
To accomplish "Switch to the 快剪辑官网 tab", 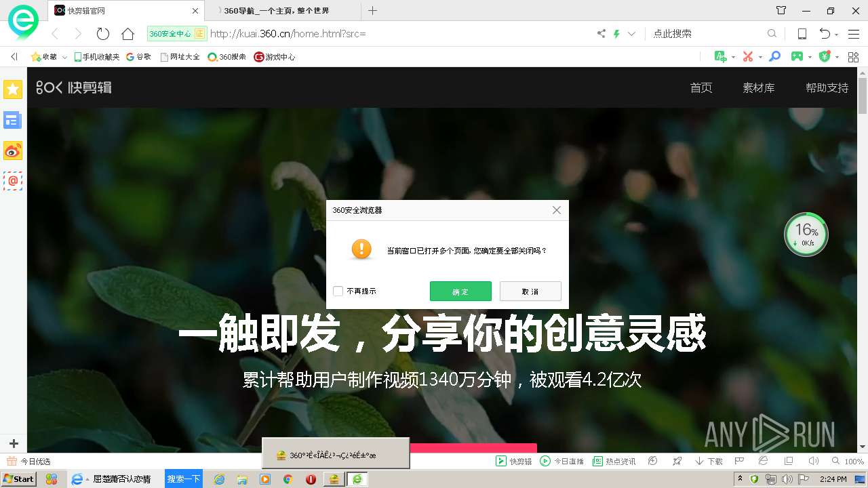I will pos(127,11).
